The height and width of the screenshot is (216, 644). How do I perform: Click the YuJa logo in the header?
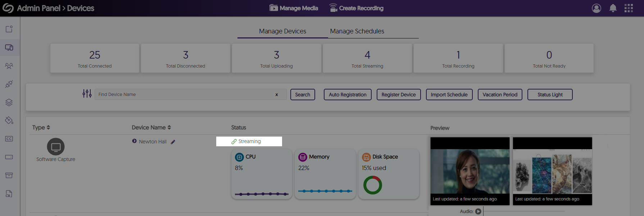click(8, 8)
